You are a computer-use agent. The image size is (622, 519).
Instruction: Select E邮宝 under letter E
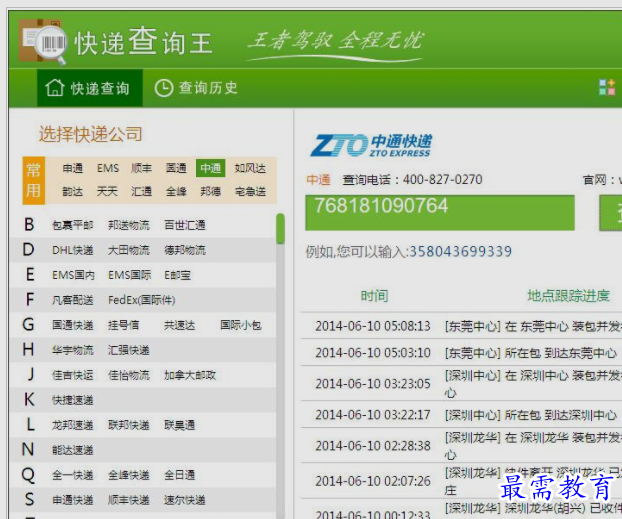click(x=178, y=275)
